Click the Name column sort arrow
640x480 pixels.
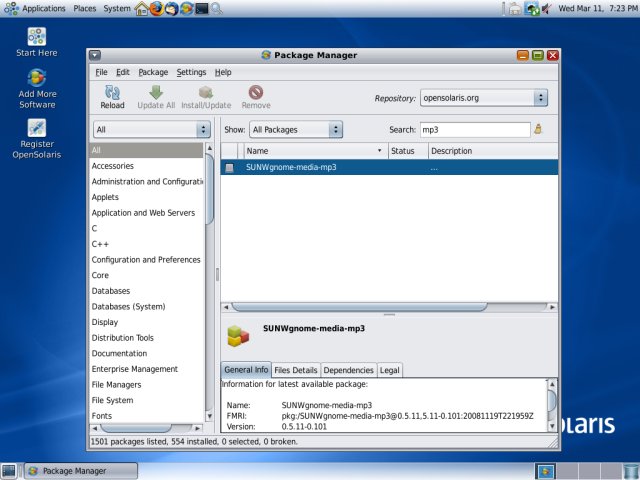coord(379,151)
